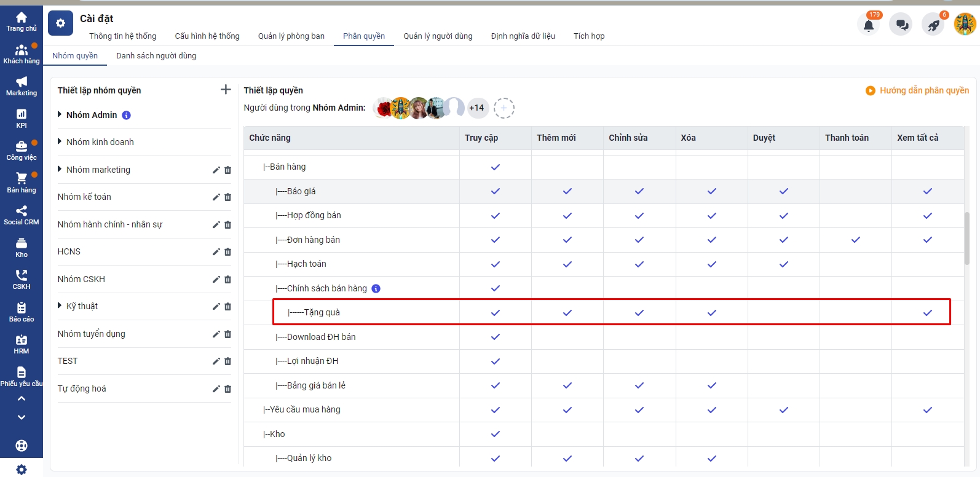Open the notifications bell icon

(868, 25)
